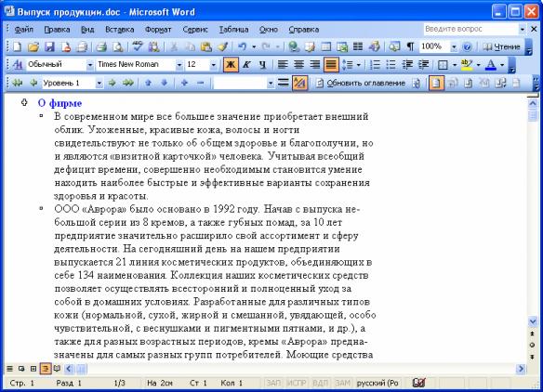The height and width of the screenshot is (392, 543).
Task: Open show level dropdown list
Action: 271,83
